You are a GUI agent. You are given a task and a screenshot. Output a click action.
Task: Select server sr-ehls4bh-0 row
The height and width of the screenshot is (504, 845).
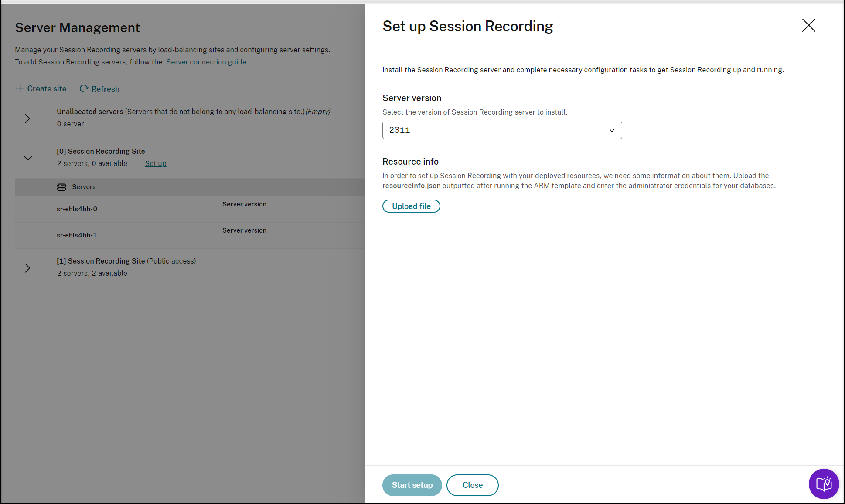pos(77,209)
